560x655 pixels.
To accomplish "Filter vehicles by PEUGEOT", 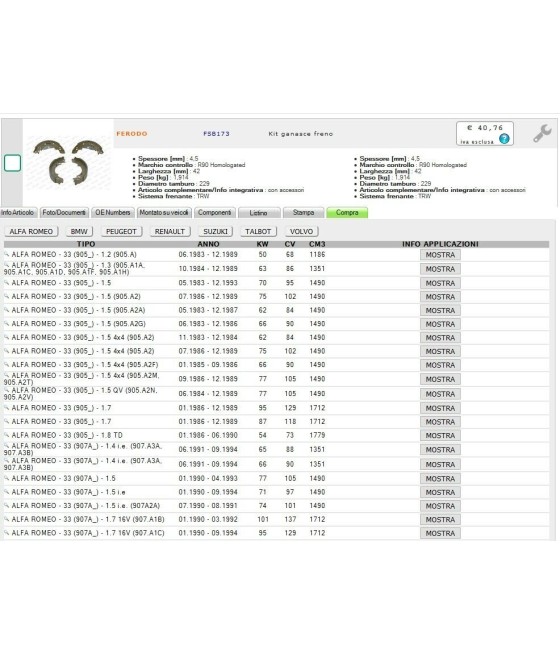I will [x=121, y=231].
